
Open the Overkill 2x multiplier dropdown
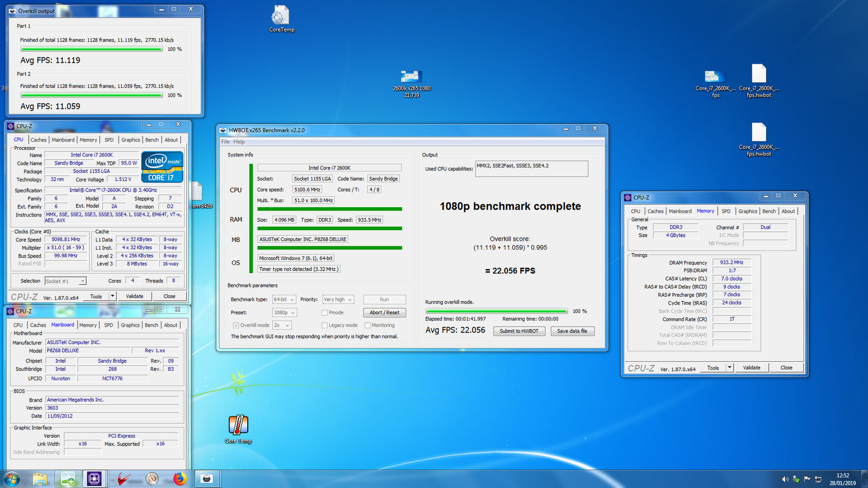[282, 325]
